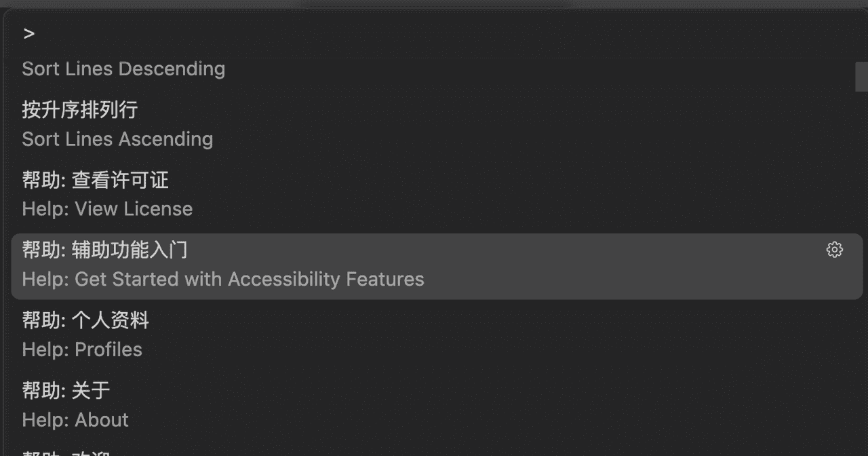Click the scrollbar track below the thumb

[x=861, y=271]
